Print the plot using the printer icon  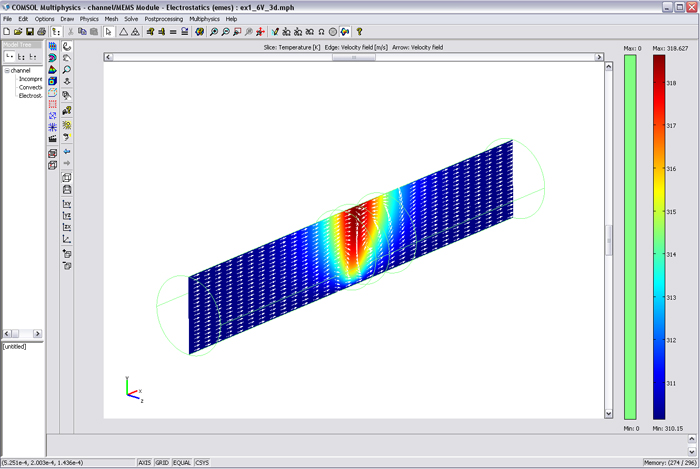click(x=42, y=32)
